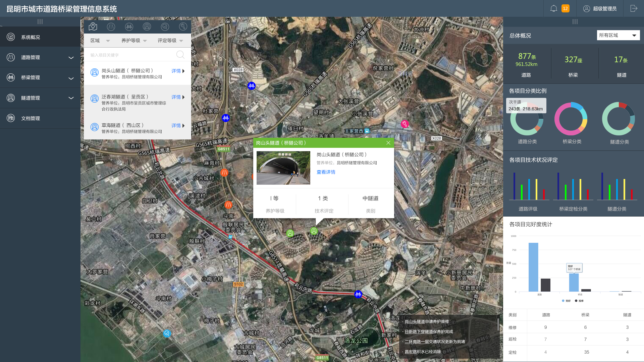Click the 桥梁定检分类 bar chart

click(x=573, y=186)
